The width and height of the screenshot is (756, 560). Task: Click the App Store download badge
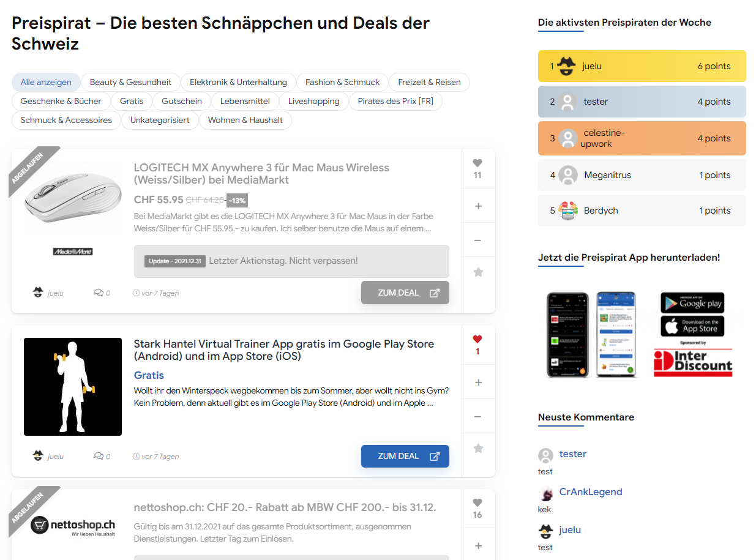[692, 326]
